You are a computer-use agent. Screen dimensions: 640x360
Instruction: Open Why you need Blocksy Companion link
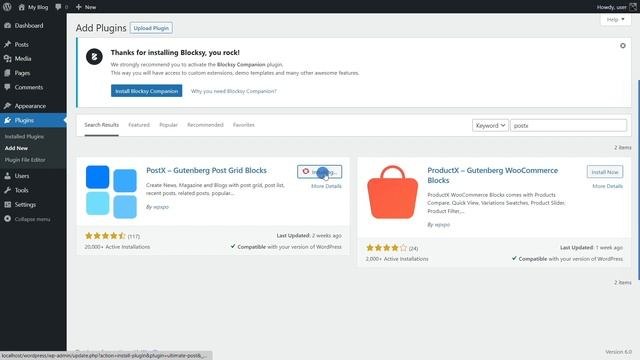[234, 91]
